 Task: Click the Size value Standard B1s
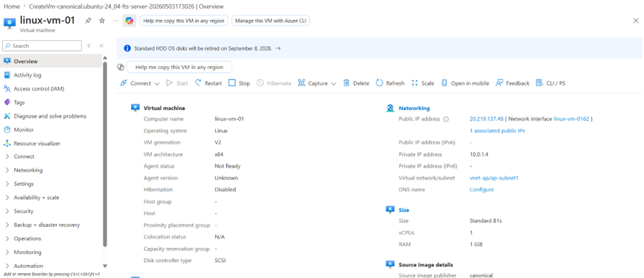click(x=486, y=221)
